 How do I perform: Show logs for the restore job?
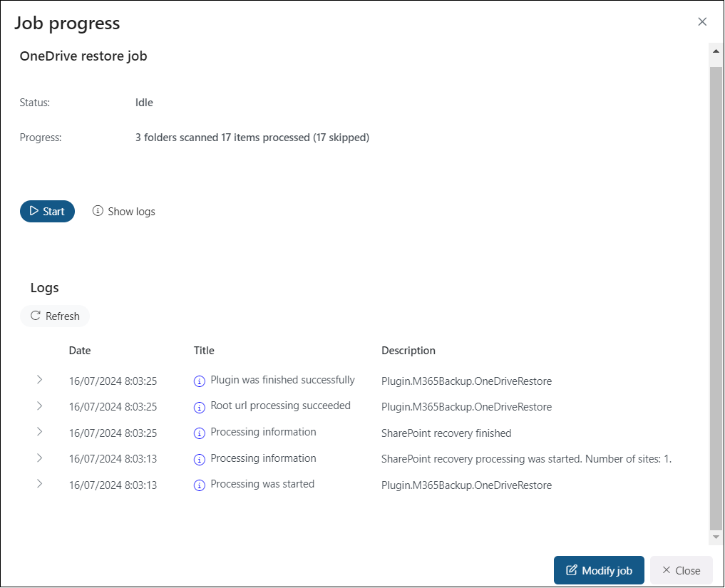click(x=124, y=211)
